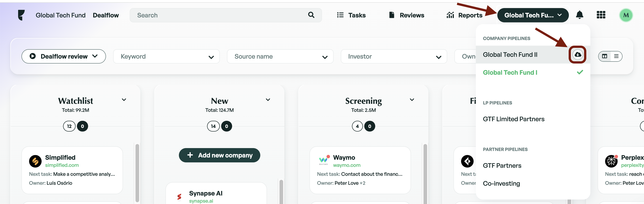This screenshot has height=204, width=644.
Task: Click the Search input field
Action: coord(225,15)
